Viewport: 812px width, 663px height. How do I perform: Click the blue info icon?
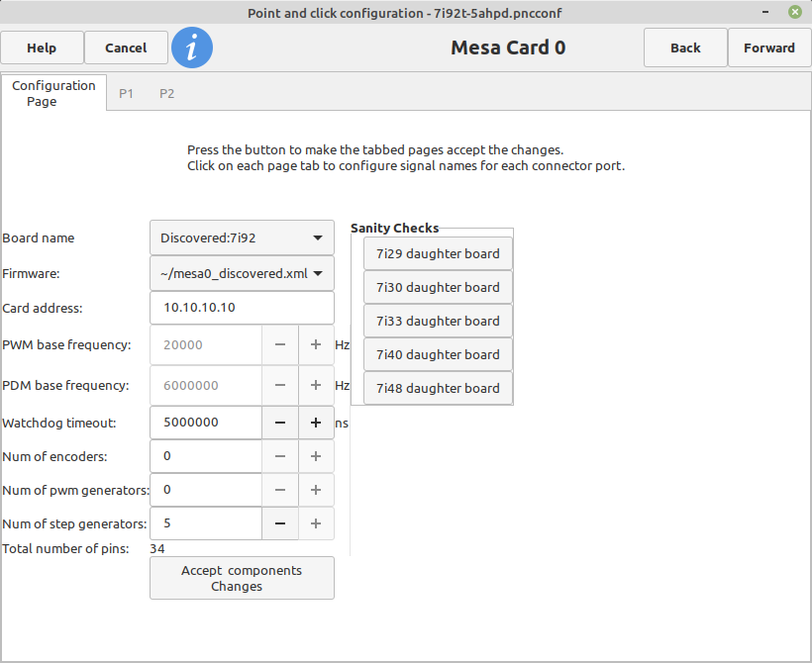click(192, 47)
